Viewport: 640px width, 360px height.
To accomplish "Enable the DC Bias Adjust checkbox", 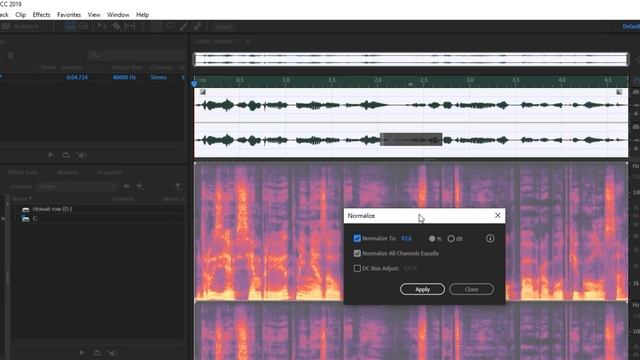I will (357, 268).
